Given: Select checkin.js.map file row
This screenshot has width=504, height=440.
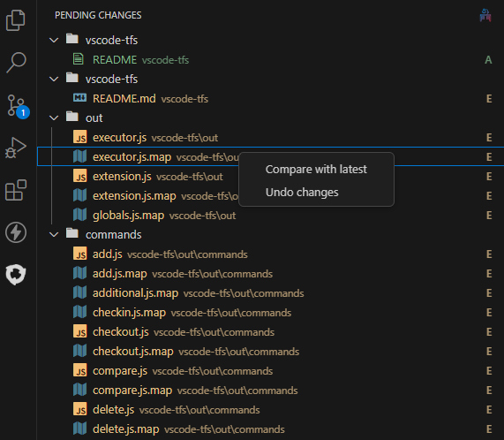Looking at the screenshot, I should click(x=271, y=313).
